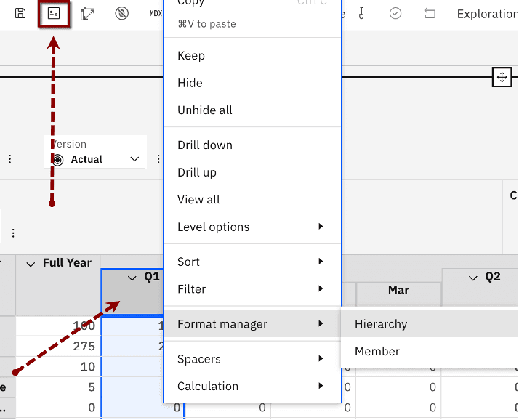Collapse the Full Year column chevron
This screenshot has height=420, width=519.
pyautogui.click(x=31, y=264)
